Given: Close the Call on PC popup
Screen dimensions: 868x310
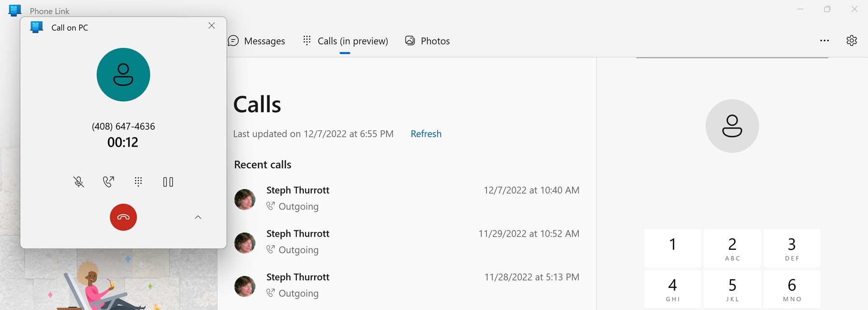Looking at the screenshot, I should click(x=212, y=26).
